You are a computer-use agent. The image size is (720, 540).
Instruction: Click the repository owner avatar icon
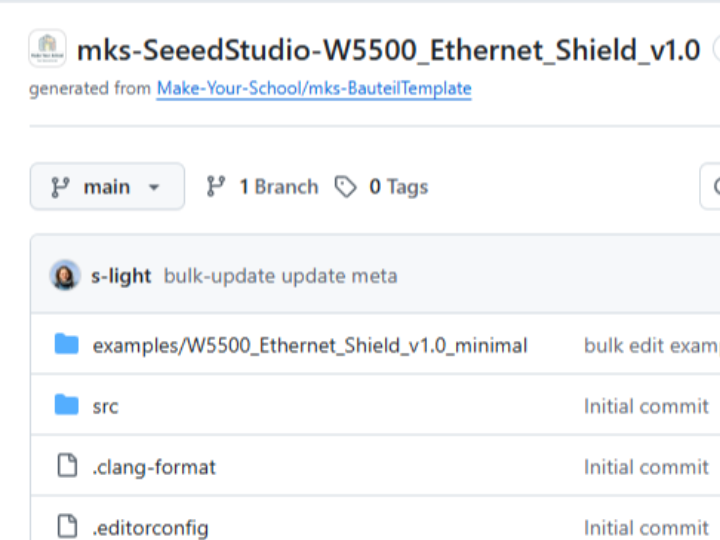point(47,48)
